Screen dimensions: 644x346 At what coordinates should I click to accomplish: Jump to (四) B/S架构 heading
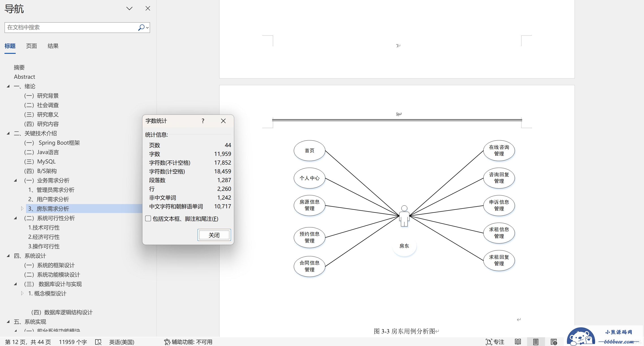coord(41,171)
